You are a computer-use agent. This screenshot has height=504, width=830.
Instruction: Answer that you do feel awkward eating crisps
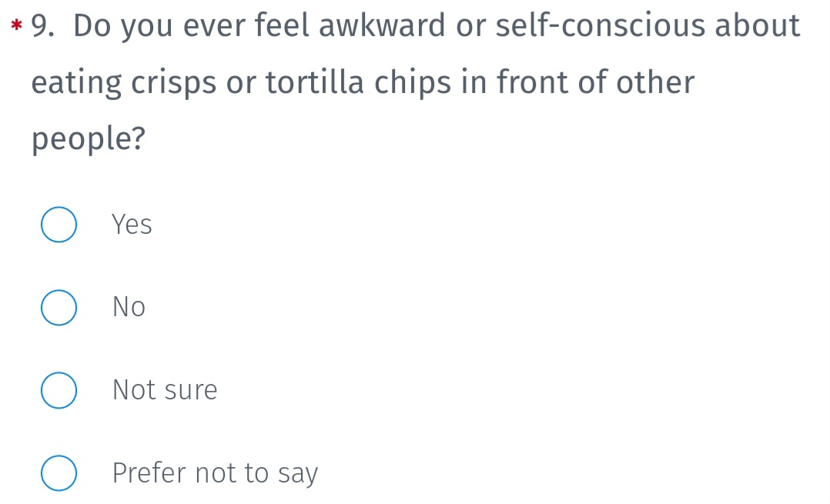click(59, 225)
